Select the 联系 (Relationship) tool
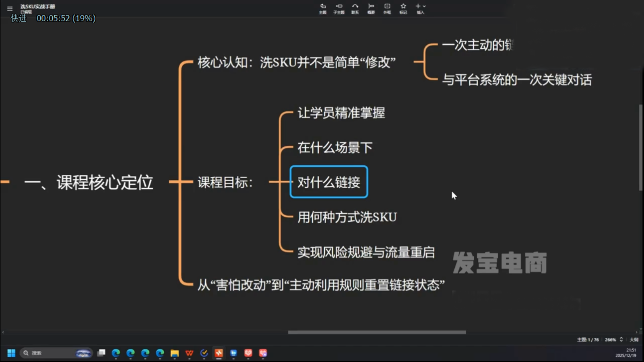This screenshot has width=644, height=362. pyautogui.click(x=355, y=8)
